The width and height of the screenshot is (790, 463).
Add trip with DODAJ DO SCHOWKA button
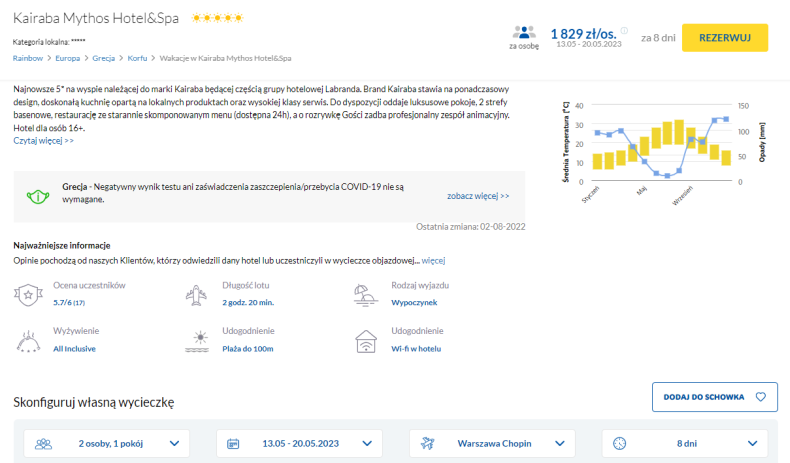(x=714, y=397)
